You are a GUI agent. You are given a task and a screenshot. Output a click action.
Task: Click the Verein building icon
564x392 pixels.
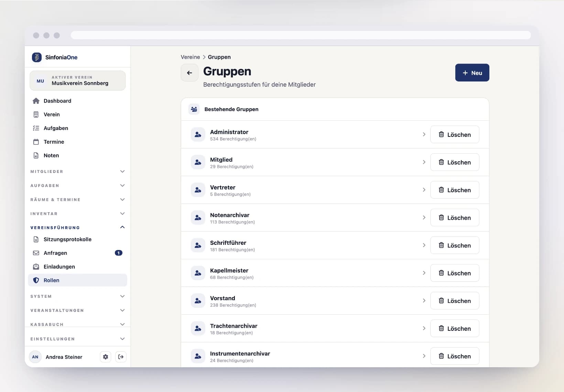[x=36, y=115]
